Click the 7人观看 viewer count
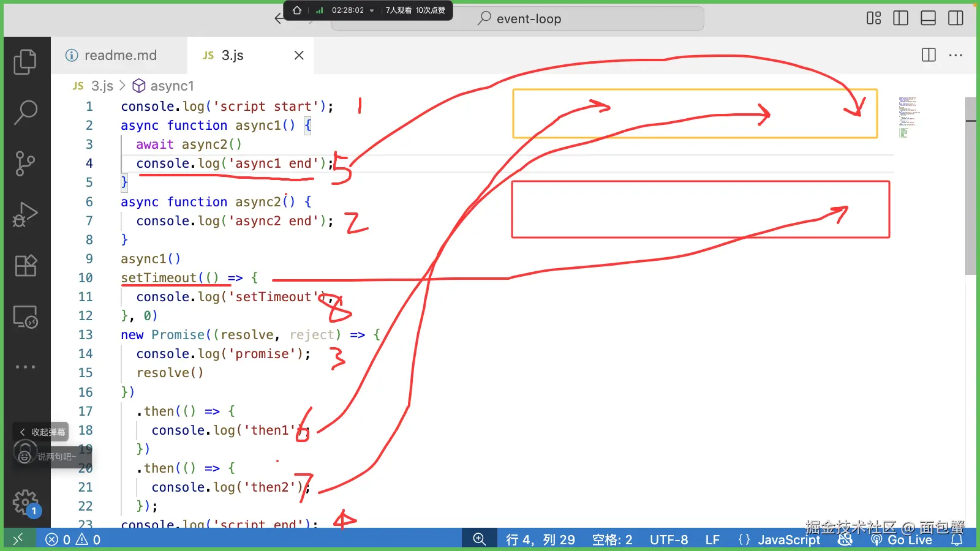The height and width of the screenshot is (551, 980). (x=398, y=10)
